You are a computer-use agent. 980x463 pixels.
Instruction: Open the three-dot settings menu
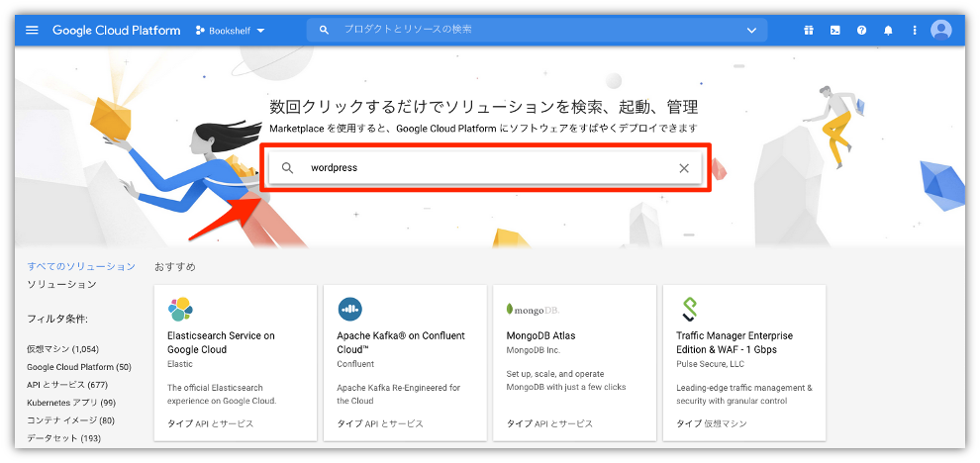click(x=915, y=30)
